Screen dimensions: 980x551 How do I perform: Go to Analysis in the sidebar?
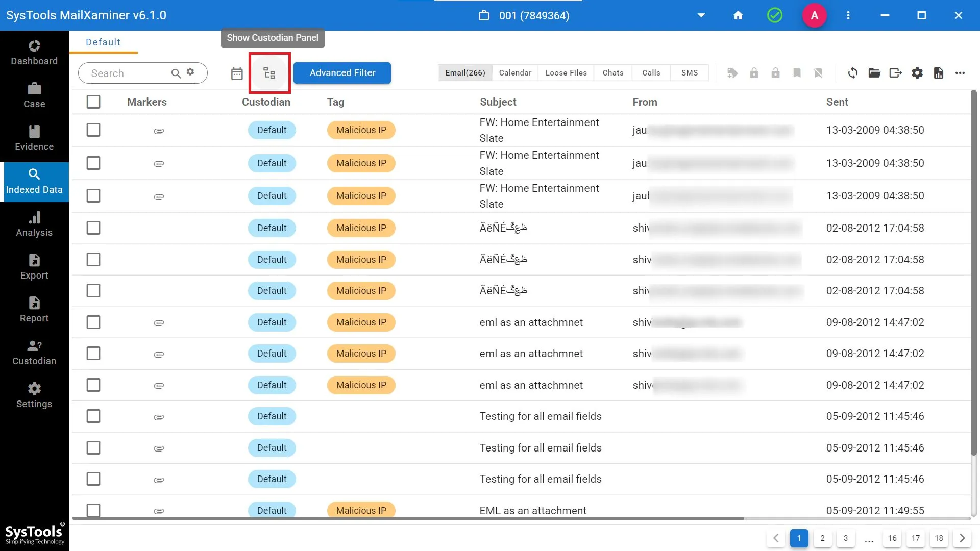tap(34, 224)
